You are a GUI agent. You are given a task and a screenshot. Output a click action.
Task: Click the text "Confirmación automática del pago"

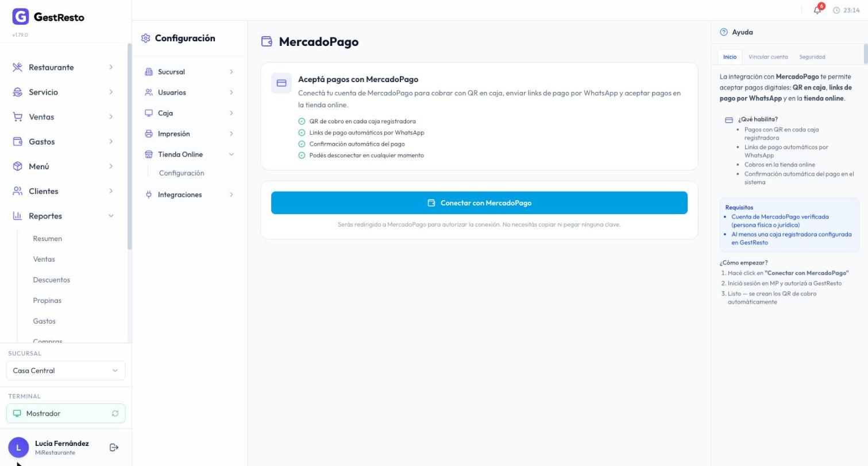pos(357,144)
